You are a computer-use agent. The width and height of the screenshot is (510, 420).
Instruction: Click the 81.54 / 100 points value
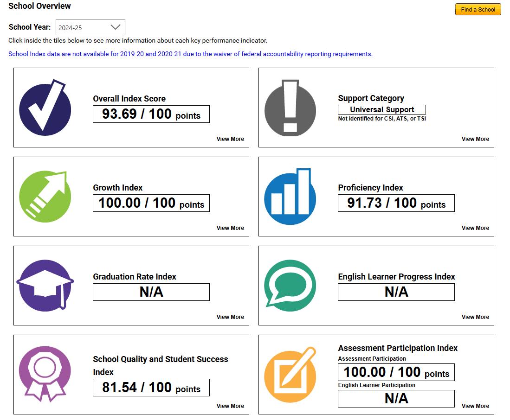click(151, 388)
